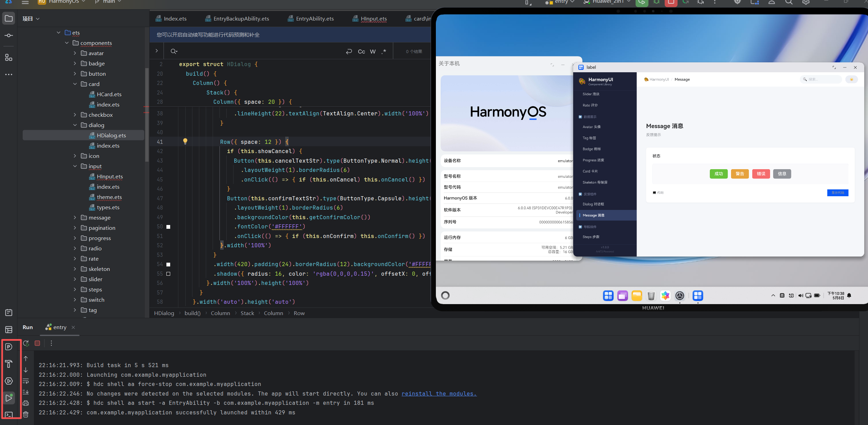Viewport: 868px width, 425px height.
Task: Click the 搜索 search field in HarmonyUI
Action: (x=821, y=79)
